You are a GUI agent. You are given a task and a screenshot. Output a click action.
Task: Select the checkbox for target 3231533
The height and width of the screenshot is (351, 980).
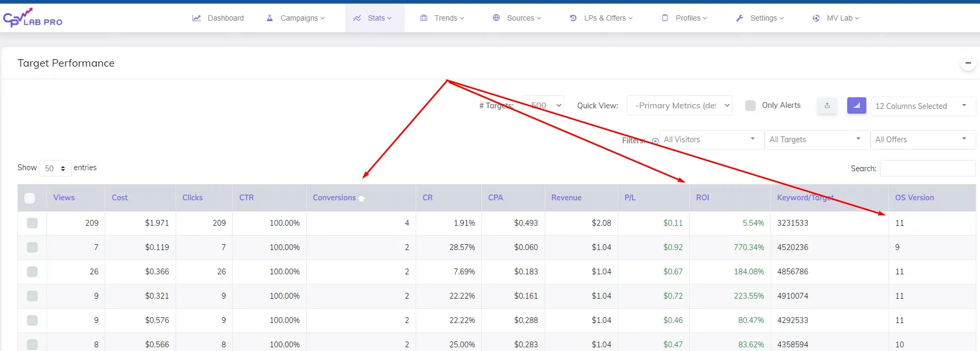(32, 223)
